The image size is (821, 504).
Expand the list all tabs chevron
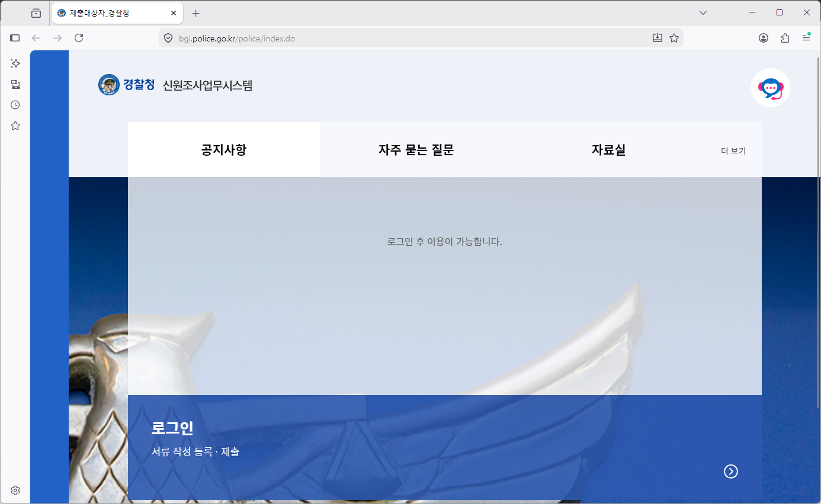click(x=703, y=12)
